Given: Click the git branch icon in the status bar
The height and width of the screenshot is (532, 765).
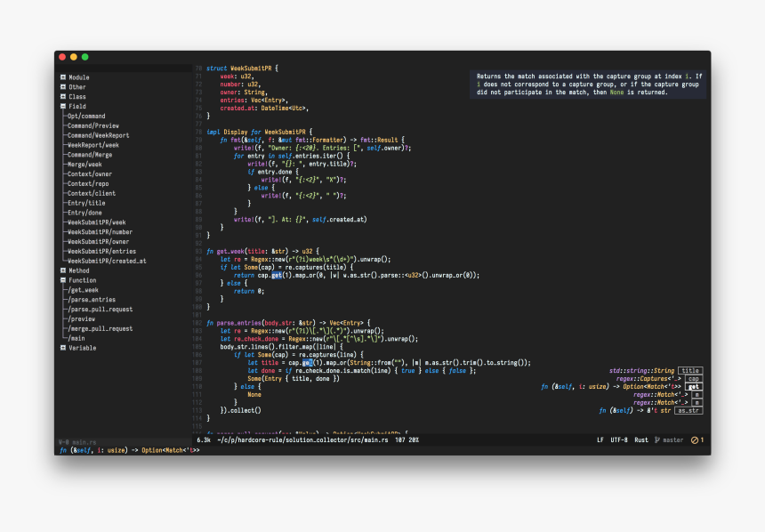Looking at the screenshot, I should [x=656, y=438].
